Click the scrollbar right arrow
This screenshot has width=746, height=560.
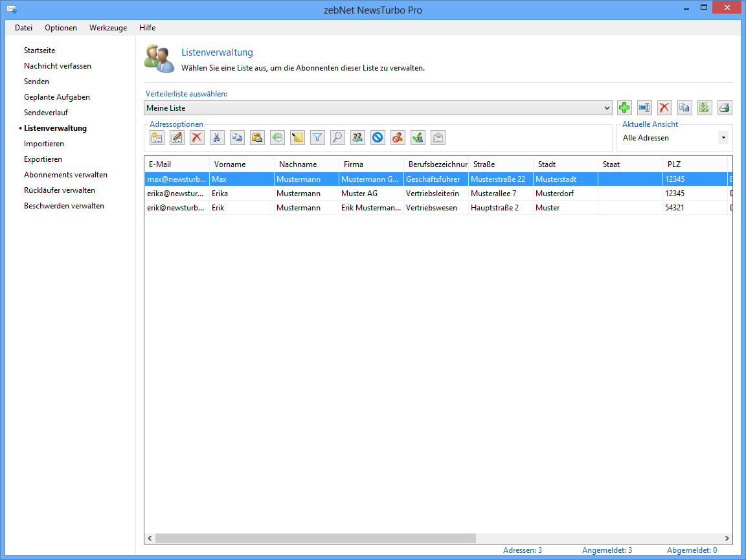tap(727, 538)
